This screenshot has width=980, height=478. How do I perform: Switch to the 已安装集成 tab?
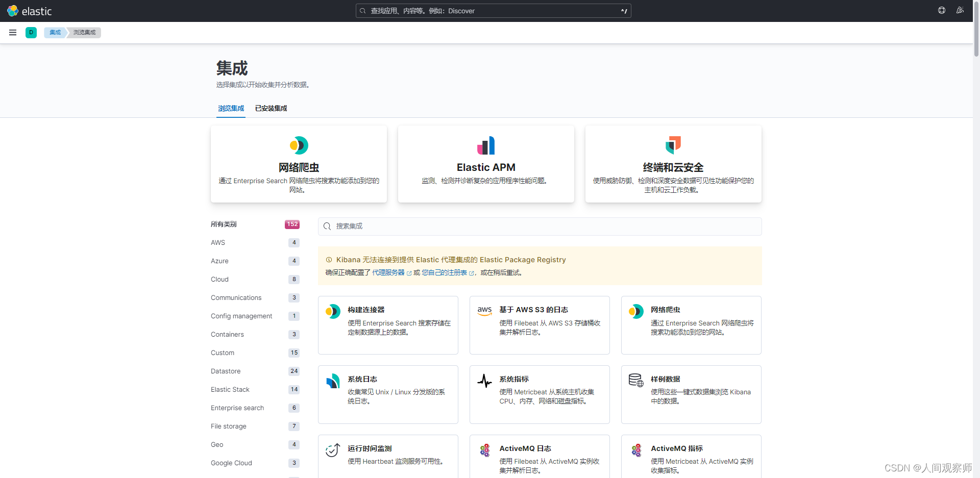point(271,108)
